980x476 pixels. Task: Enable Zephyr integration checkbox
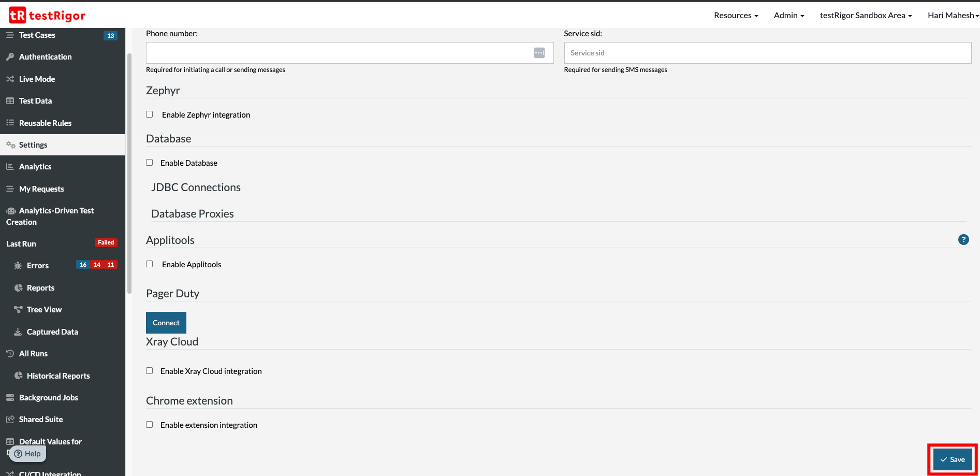[x=150, y=114]
